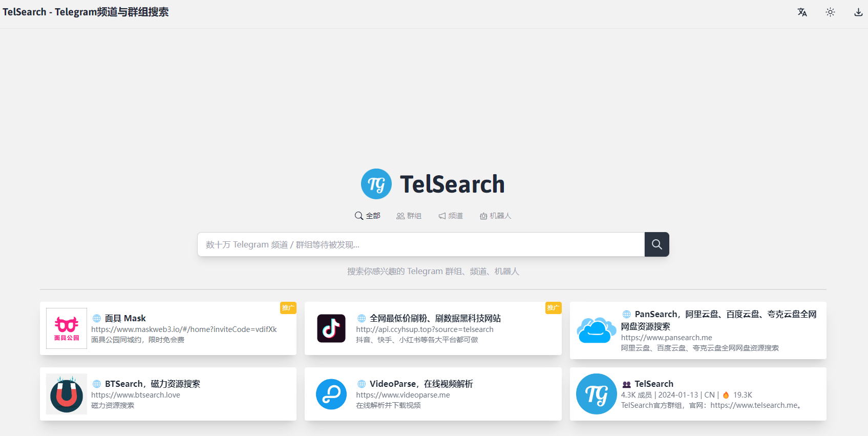This screenshot has width=868, height=436.
Task: Click the large TelSearch wordmark
Action: coord(452,184)
